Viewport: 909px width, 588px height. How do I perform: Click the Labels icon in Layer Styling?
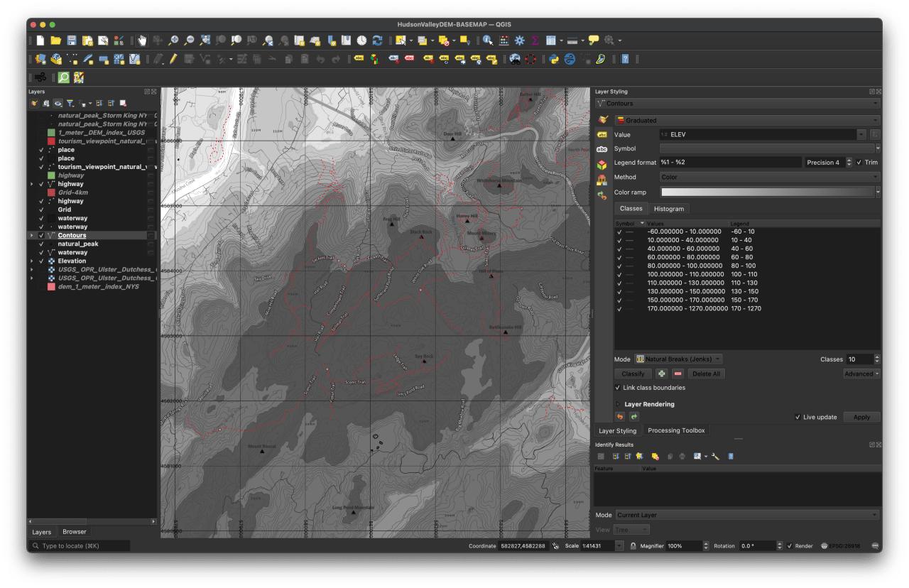point(602,134)
